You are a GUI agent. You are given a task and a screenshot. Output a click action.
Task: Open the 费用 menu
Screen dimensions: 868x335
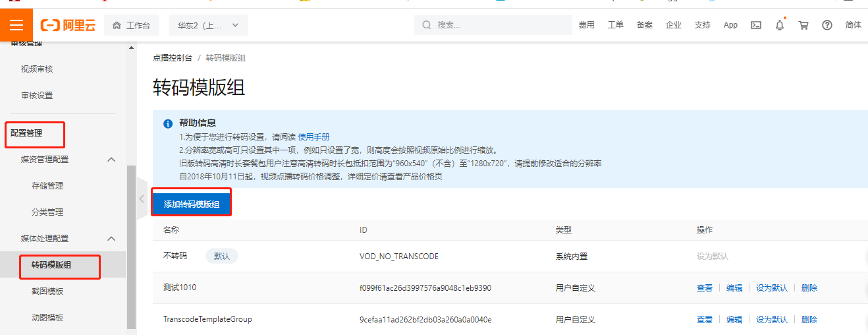[586, 25]
